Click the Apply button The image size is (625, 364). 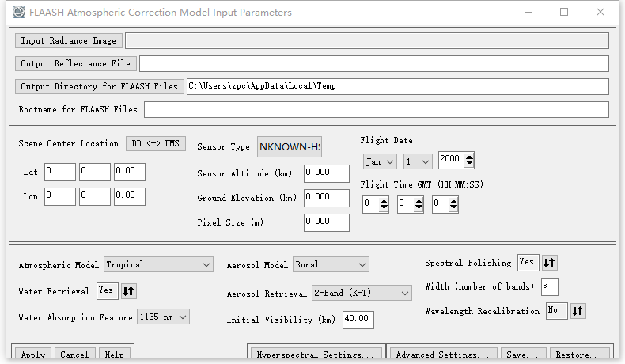[33, 354]
